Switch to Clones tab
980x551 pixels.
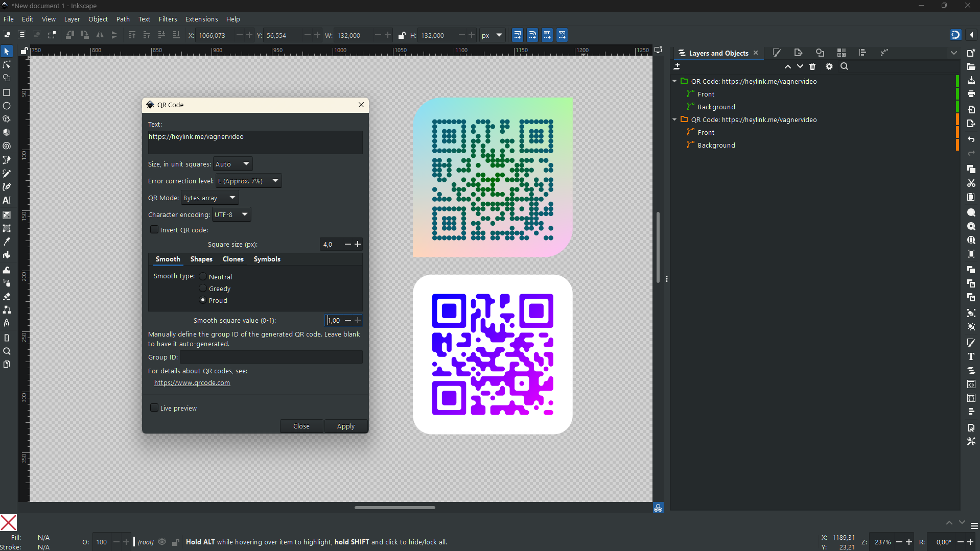tap(233, 259)
